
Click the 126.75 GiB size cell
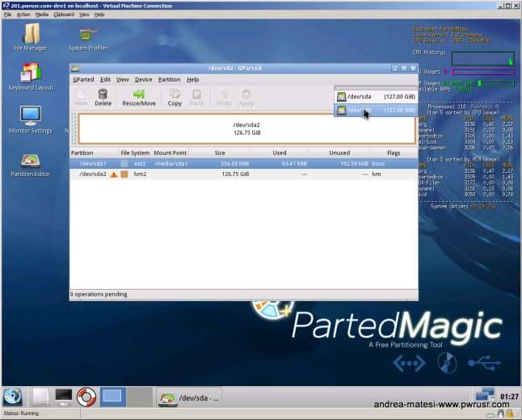click(235, 174)
